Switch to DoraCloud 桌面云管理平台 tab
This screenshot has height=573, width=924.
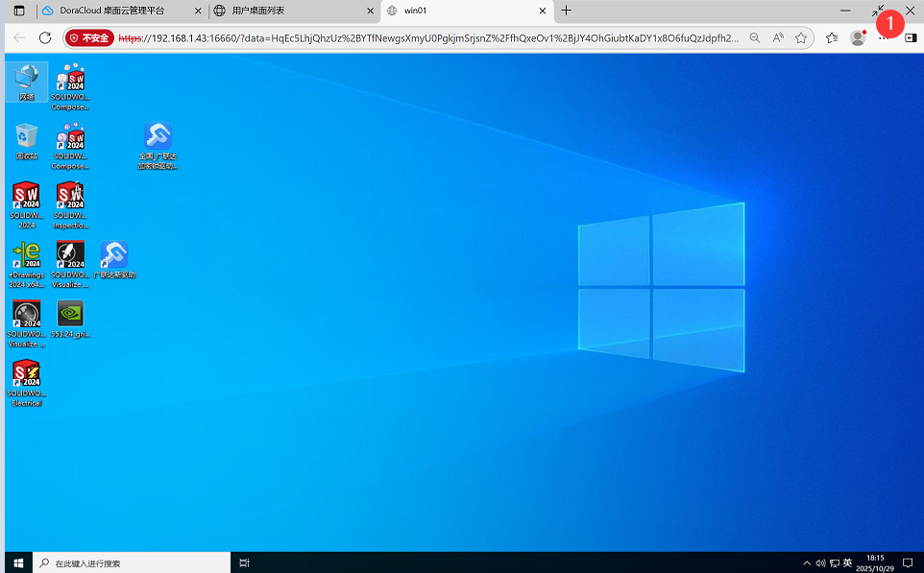120,11
